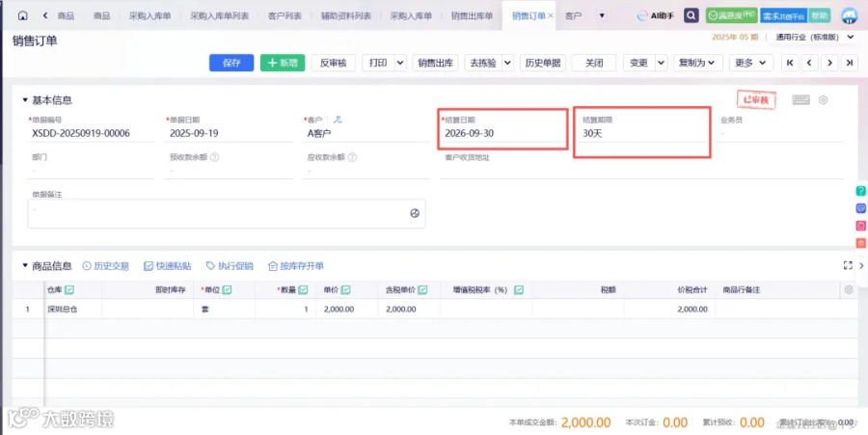Toggle the 单价 column checkbox
868x435 pixels.
(345, 289)
